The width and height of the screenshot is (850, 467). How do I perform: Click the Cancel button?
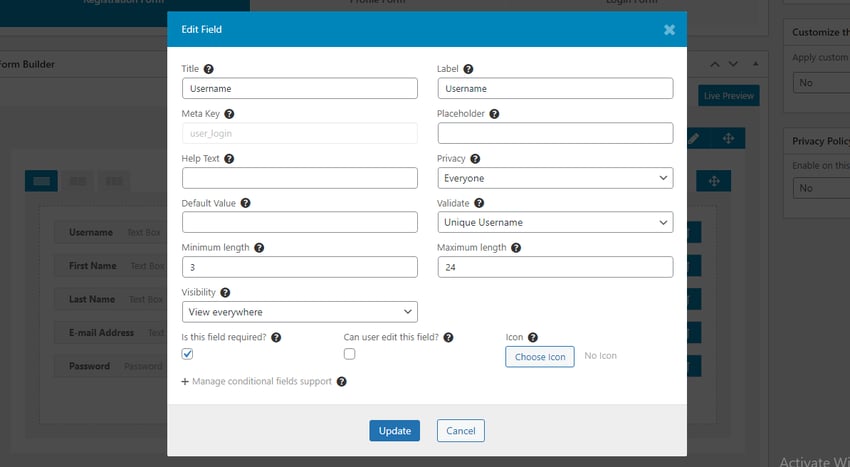tap(460, 430)
